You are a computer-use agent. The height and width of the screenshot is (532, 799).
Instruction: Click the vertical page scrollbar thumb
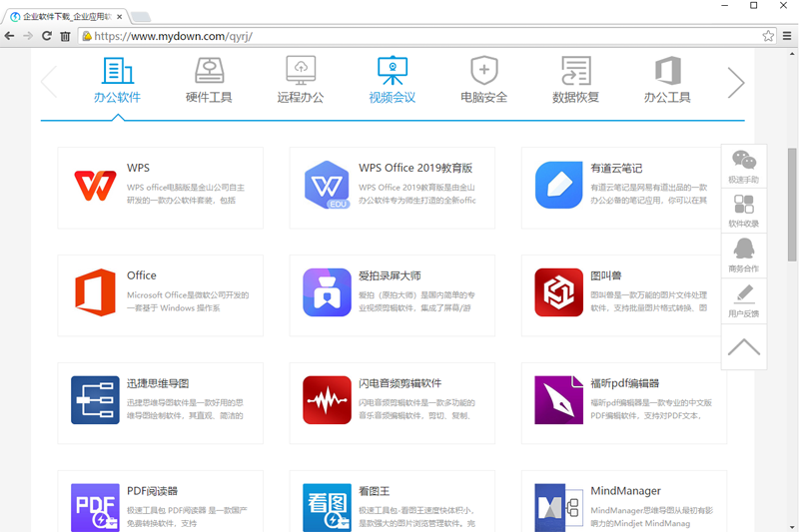click(792, 205)
